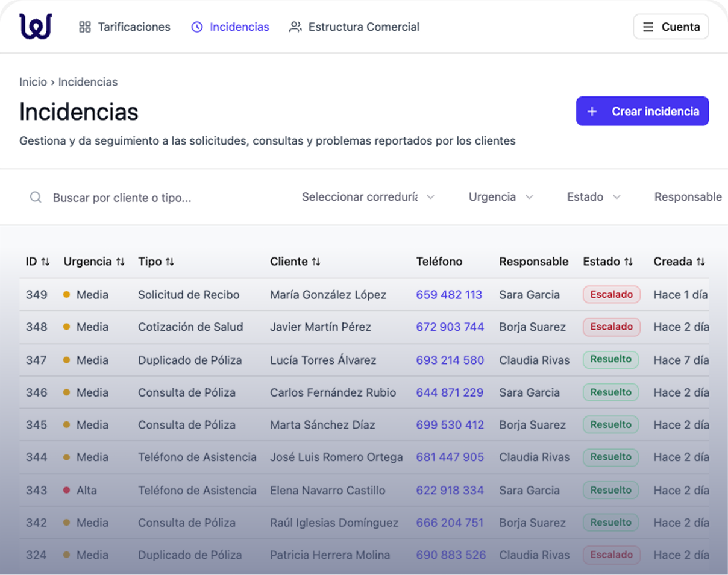Select incident ID 324
Viewport: 728px width, 575px height.
[x=36, y=555]
